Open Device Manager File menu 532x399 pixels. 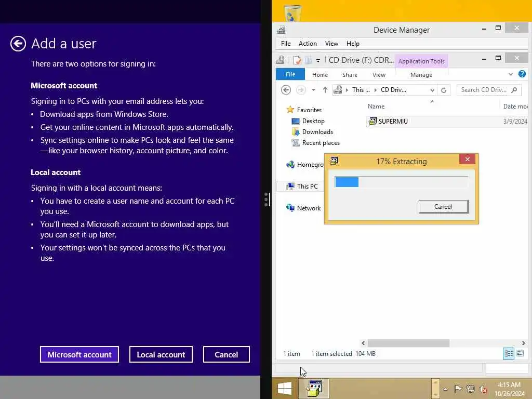(286, 44)
